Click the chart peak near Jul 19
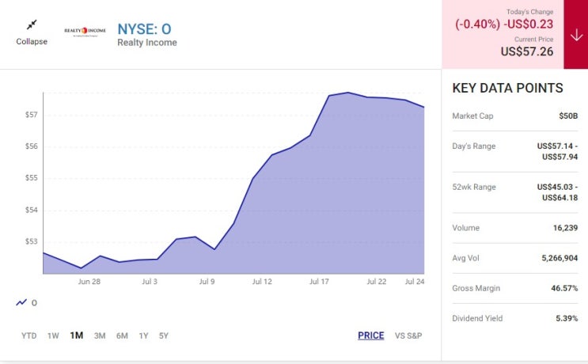This screenshot has width=588, height=364. [348, 93]
